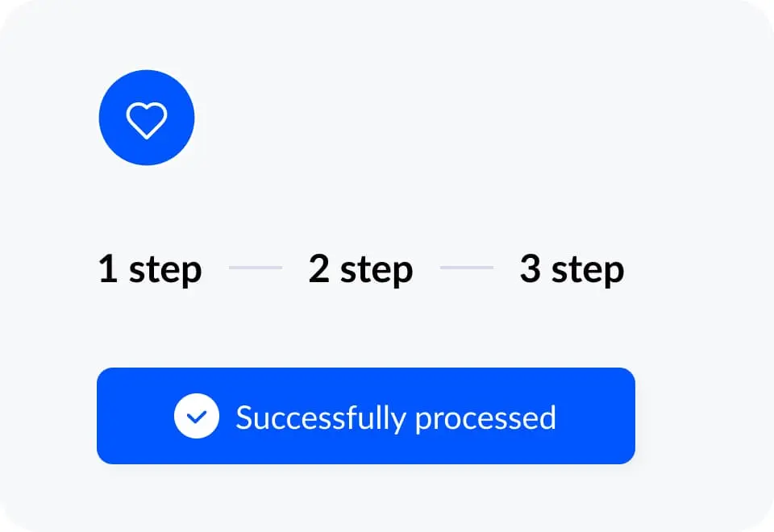Click the white heart outline icon

pyautogui.click(x=146, y=119)
